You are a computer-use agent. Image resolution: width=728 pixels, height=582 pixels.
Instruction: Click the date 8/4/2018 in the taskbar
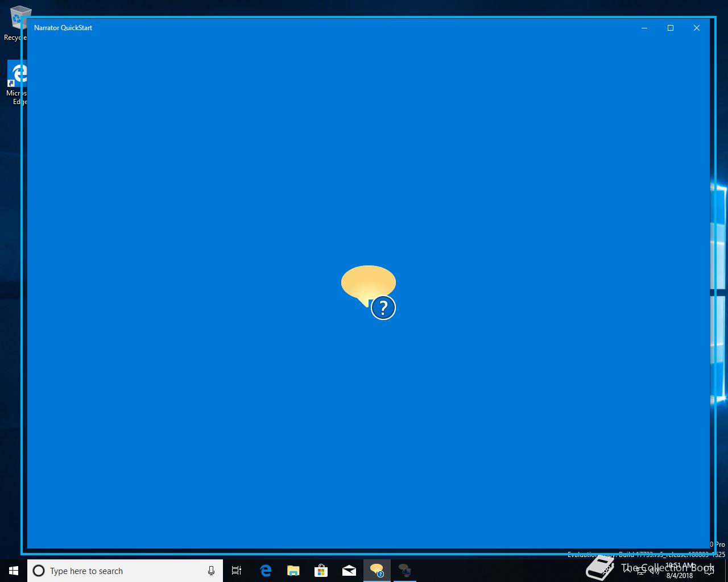click(x=680, y=575)
